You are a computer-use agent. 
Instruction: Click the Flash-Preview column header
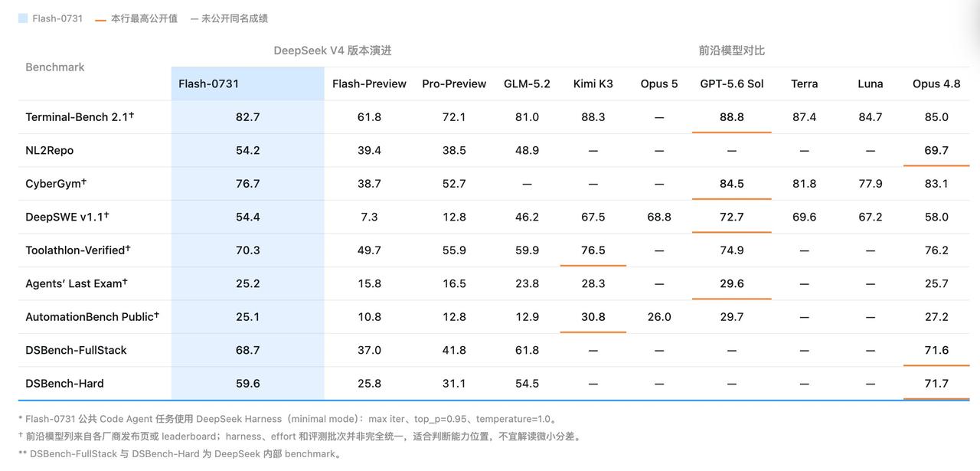[369, 83]
